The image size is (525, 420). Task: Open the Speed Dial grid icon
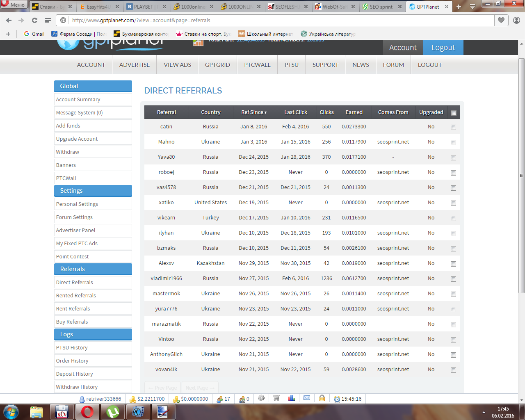(x=48, y=20)
